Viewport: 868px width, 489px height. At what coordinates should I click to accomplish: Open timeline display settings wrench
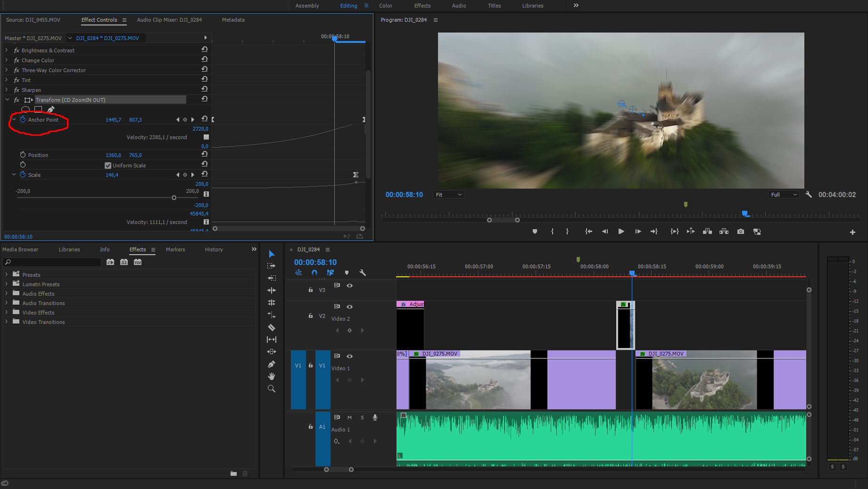363,273
